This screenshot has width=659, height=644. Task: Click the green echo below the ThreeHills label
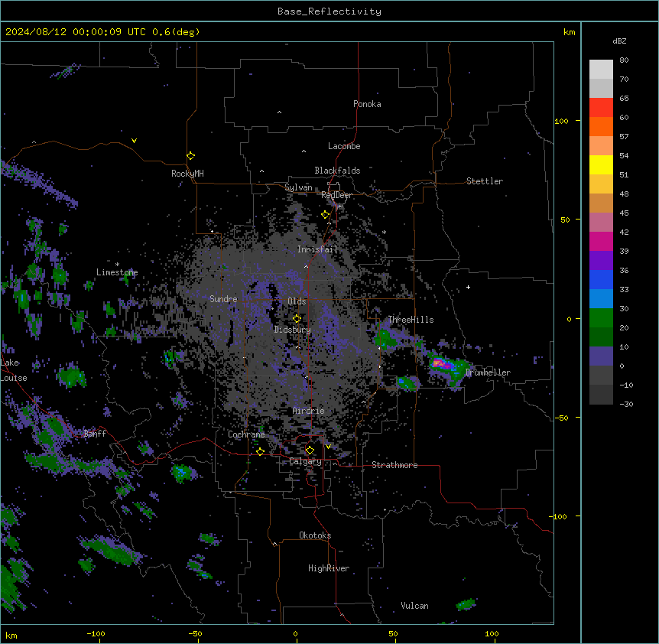click(x=385, y=338)
